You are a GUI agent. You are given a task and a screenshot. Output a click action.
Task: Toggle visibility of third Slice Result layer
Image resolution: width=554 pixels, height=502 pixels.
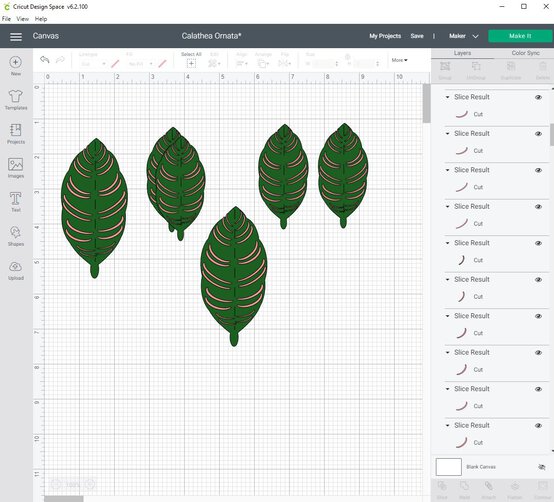pos(538,170)
